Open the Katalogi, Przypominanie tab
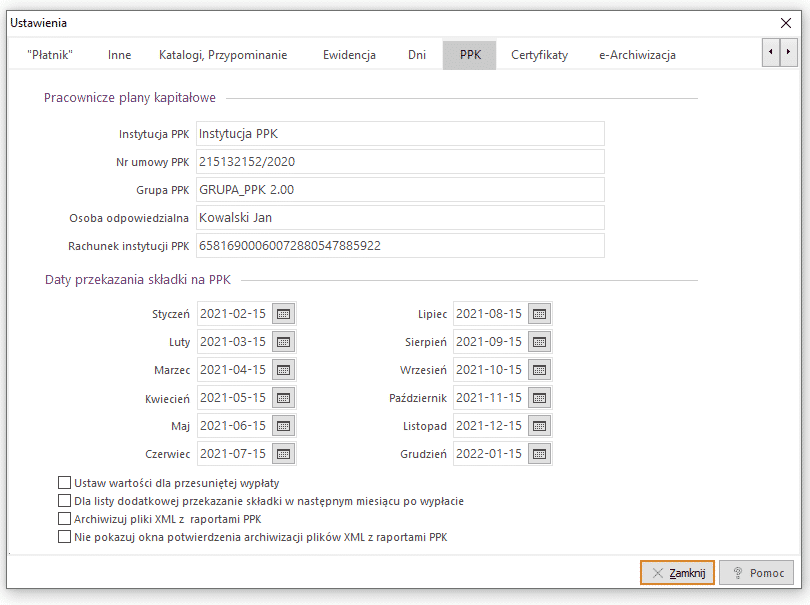The image size is (810, 605). coord(223,55)
